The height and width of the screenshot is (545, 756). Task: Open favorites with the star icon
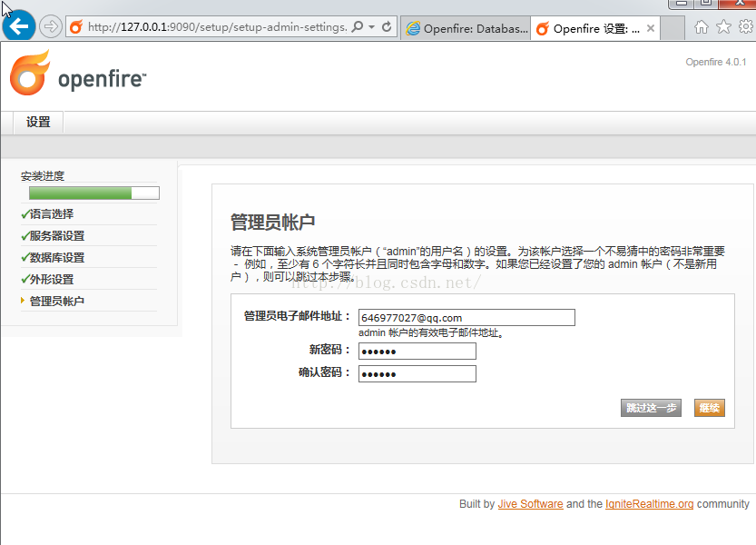click(x=723, y=27)
